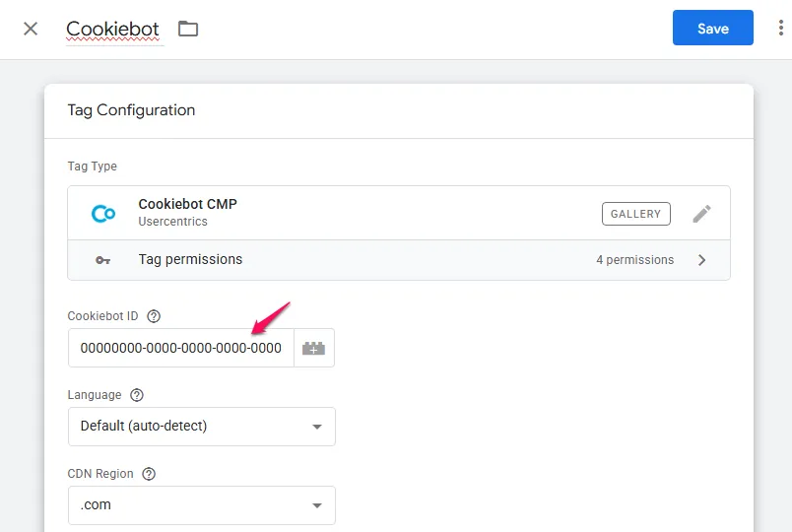Insert variable using the brick icon
The width and height of the screenshot is (792, 532).
(313, 348)
